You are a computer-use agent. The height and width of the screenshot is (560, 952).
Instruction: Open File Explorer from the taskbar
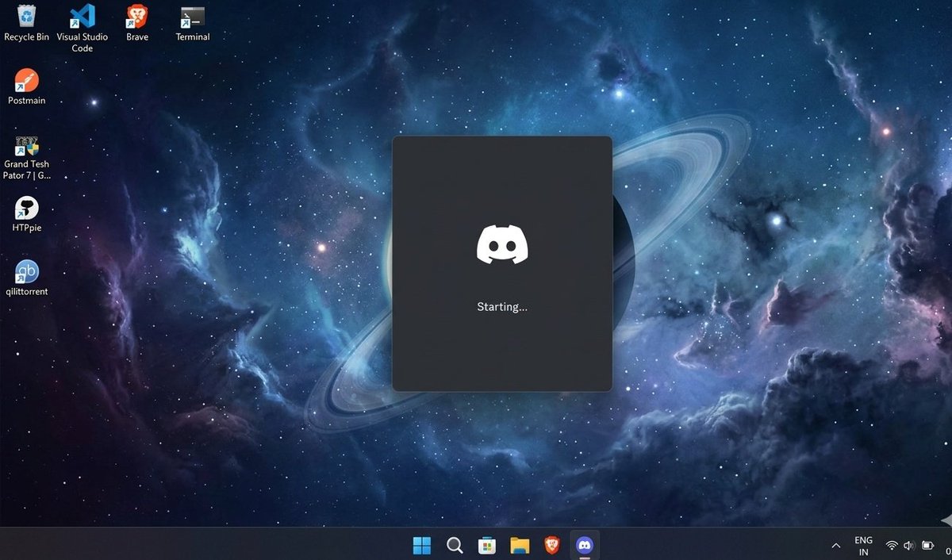click(520, 545)
